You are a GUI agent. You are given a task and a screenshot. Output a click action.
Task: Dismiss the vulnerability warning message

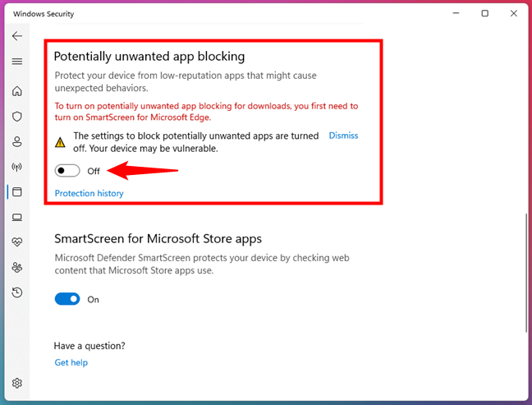pyautogui.click(x=343, y=136)
